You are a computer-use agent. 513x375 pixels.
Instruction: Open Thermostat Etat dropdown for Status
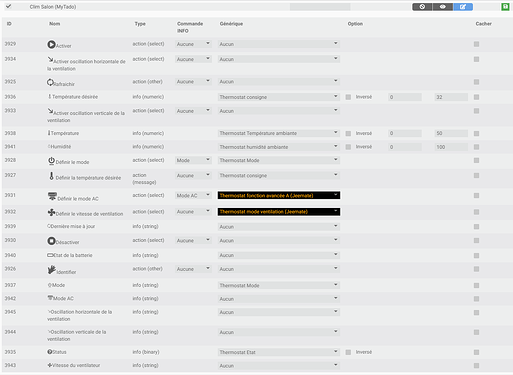(279, 352)
